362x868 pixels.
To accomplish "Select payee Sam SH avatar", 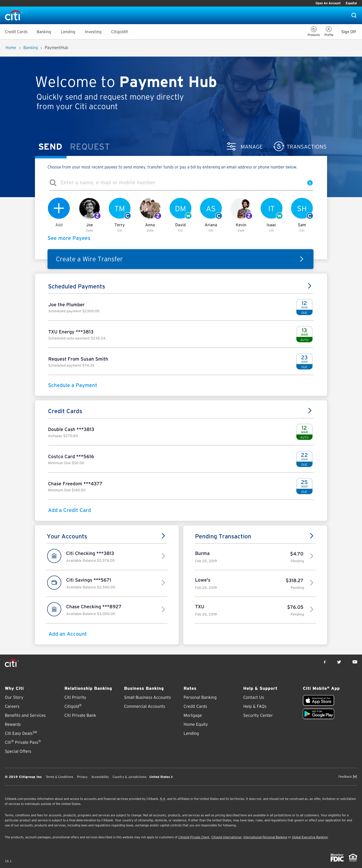I will pyautogui.click(x=302, y=208).
